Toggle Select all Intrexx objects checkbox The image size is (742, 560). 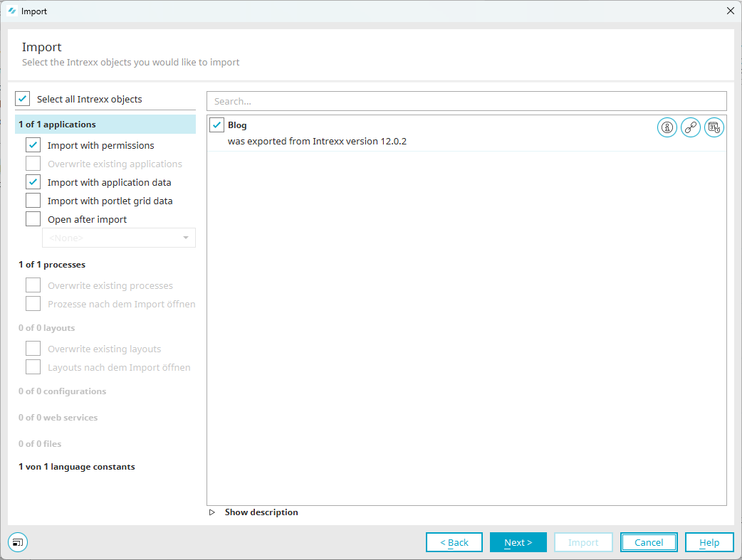23,99
